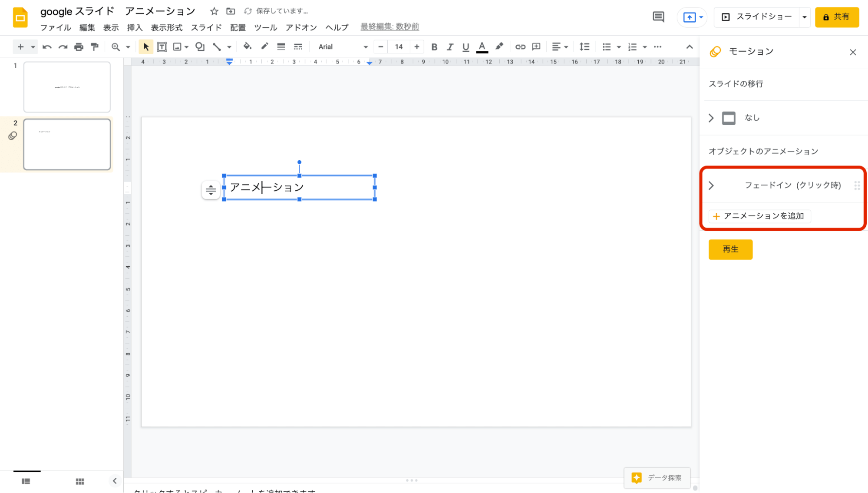868x493 pixels.
Task: Click the bulleted list icon
Action: pos(607,47)
